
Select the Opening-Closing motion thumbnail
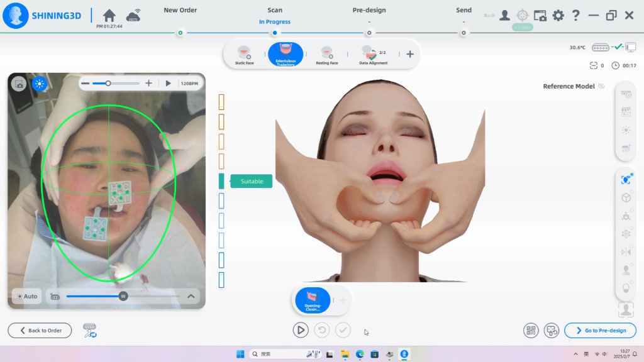(x=313, y=300)
